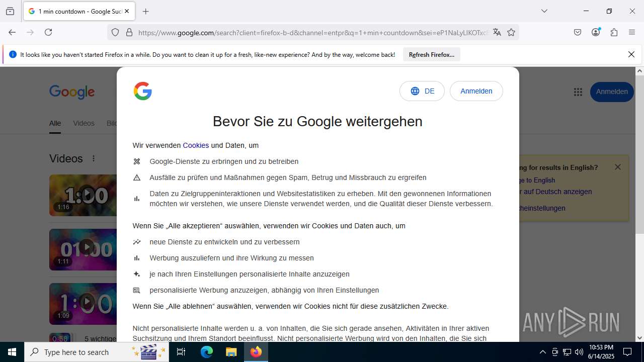
Task: Click the Refresh Firefox… button
Action: click(432, 54)
